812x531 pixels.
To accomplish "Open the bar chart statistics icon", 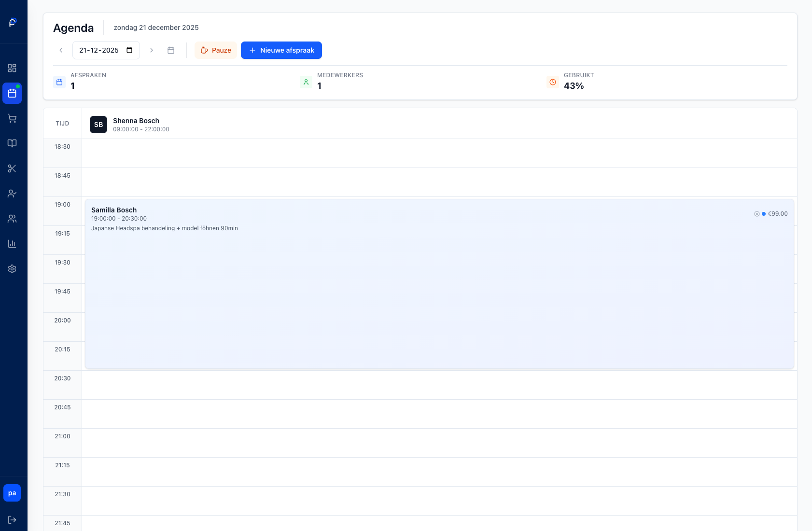I will [x=12, y=244].
